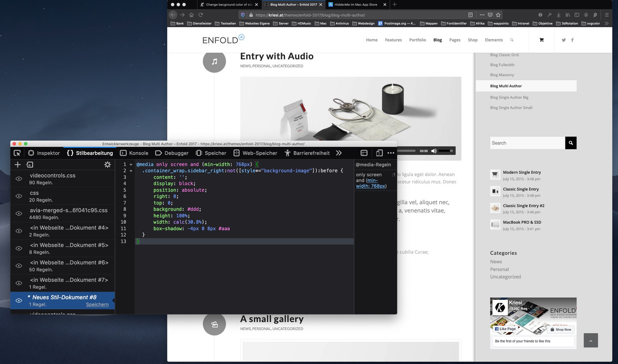Save page to Pocket icon
This screenshot has height=364, width=618.
(490, 14)
